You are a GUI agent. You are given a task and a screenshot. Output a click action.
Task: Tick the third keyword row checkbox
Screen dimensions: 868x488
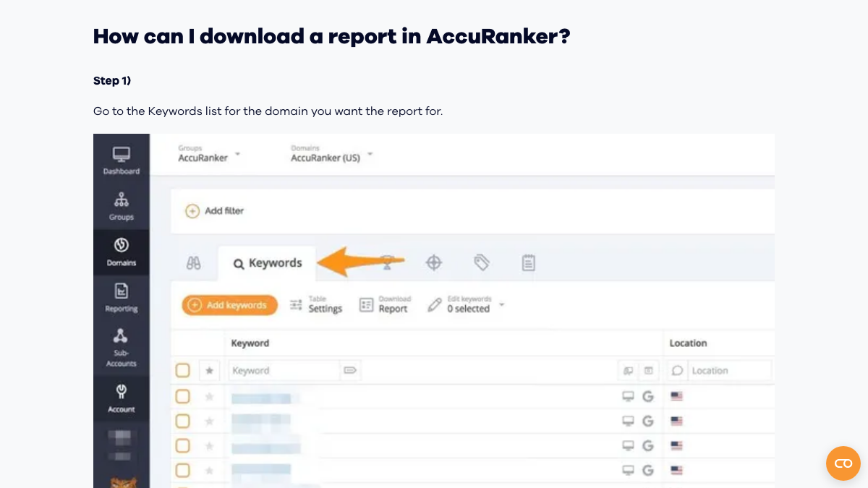183,445
